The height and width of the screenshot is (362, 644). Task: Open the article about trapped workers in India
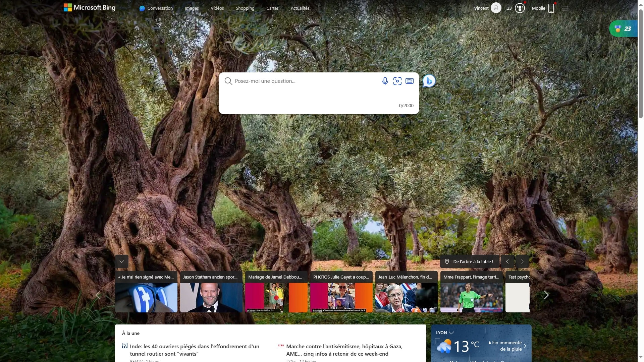coord(194,350)
